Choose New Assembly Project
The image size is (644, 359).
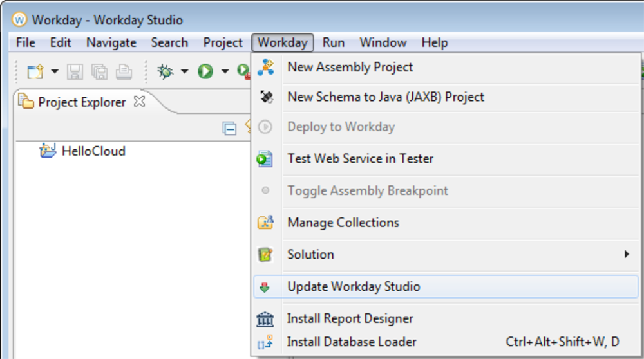[x=446, y=68]
